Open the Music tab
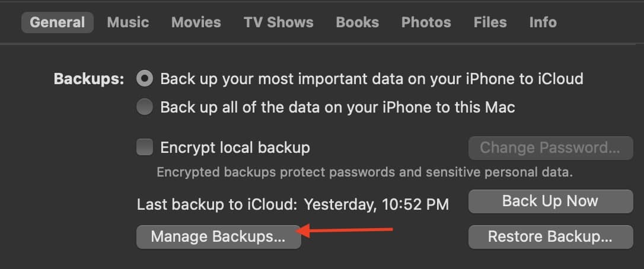Viewport: 644px width, 269px height. tap(127, 23)
